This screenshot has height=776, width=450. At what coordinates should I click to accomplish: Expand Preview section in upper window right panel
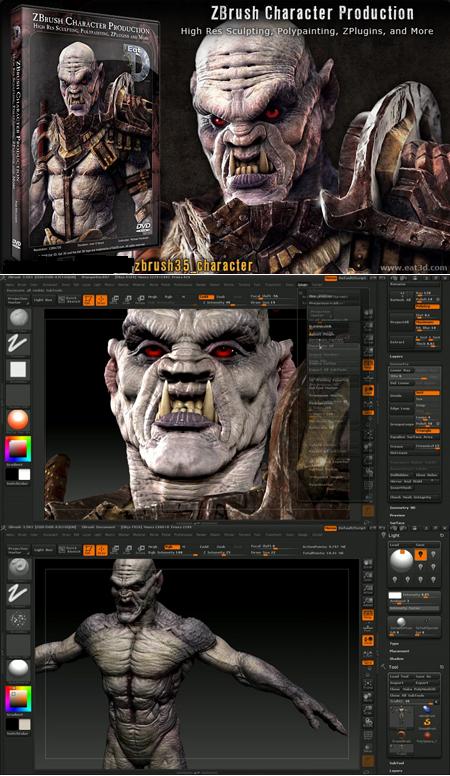click(398, 515)
